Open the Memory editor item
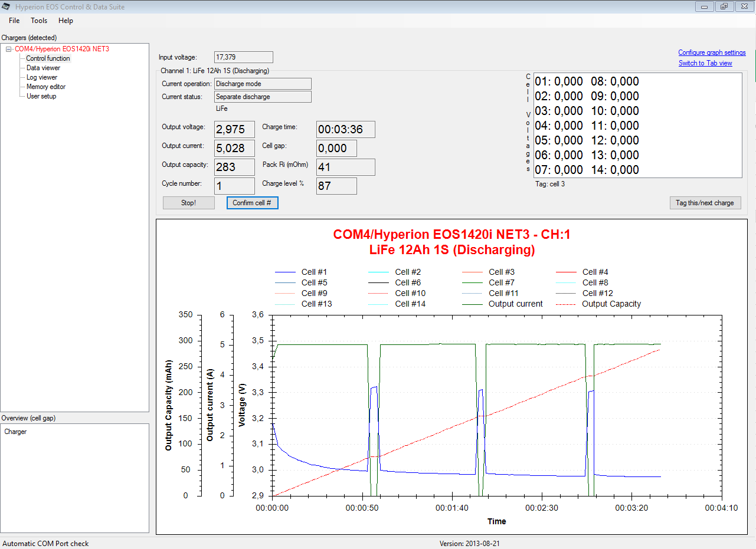The width and height of the screenshot is (756, 549). [x=46, y=87]
